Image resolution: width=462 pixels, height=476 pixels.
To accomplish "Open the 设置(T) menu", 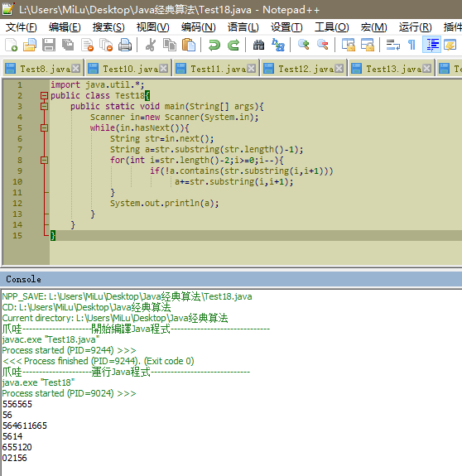I will click(286, 27).
